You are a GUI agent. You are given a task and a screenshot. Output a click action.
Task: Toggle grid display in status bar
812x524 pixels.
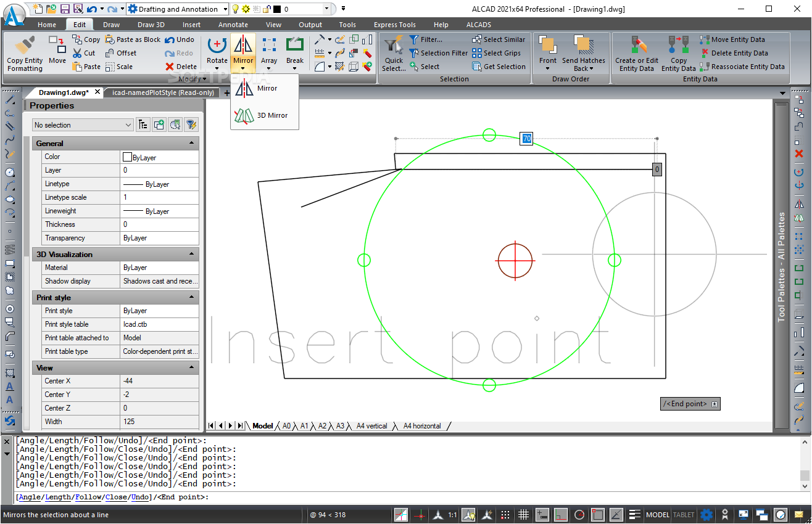pos(523,515)
